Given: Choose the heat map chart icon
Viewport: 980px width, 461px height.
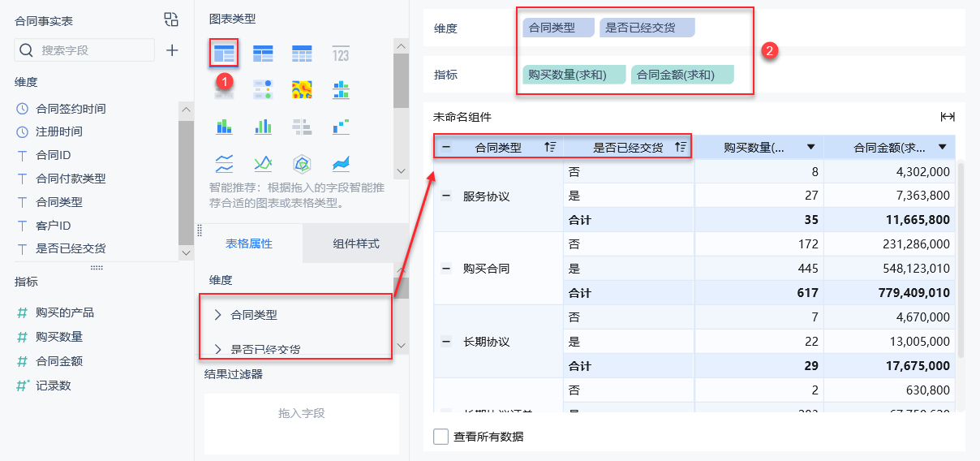Looking at the screenshot, I should [x=302, y=89].
